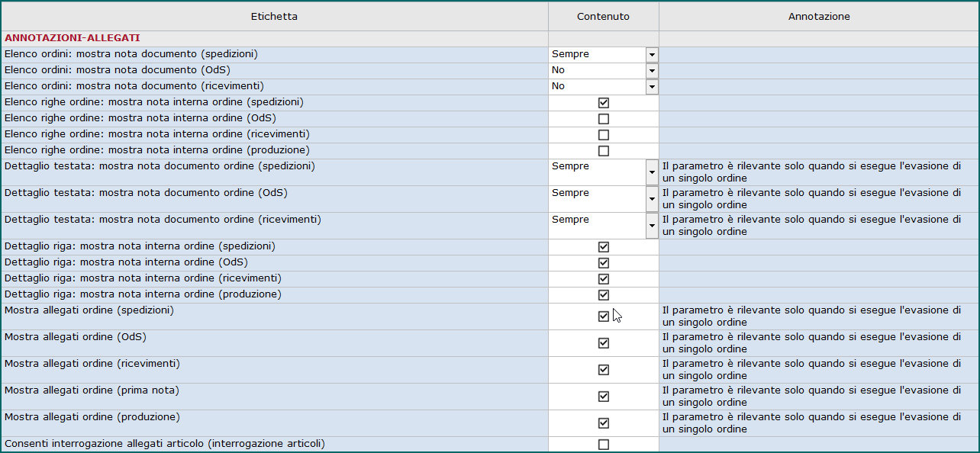The width and height of the screenshot is (980, 453).
Task: Toggle Mostra allegati ordine (spedizioni) checkbox
Action: 604,316
